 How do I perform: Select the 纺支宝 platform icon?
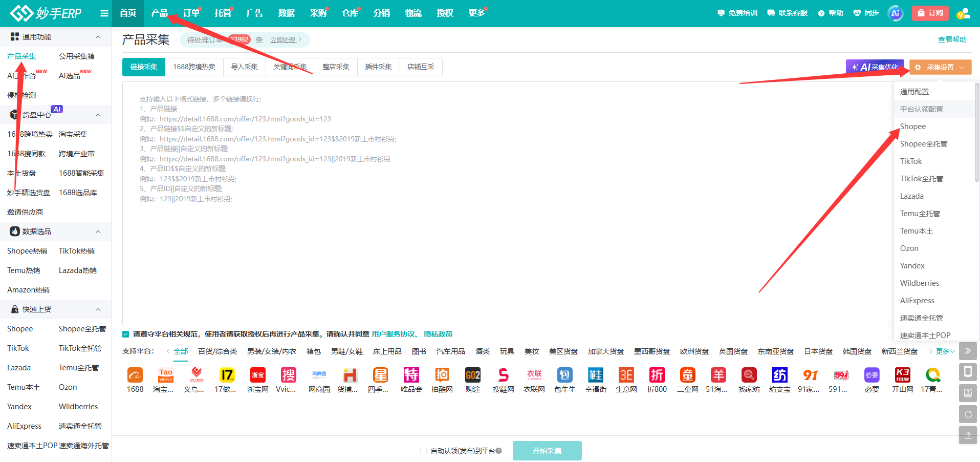pyautogui.click(x=780, y=375)
